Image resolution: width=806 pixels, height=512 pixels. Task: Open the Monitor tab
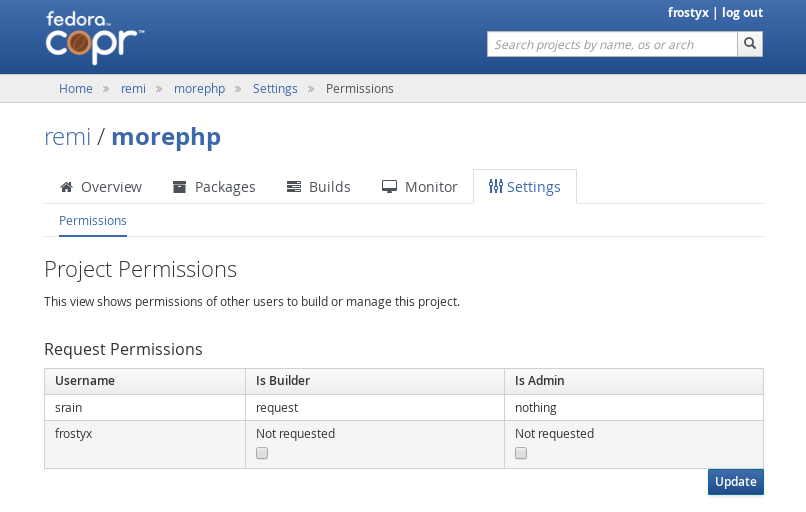tap(419, 187)
